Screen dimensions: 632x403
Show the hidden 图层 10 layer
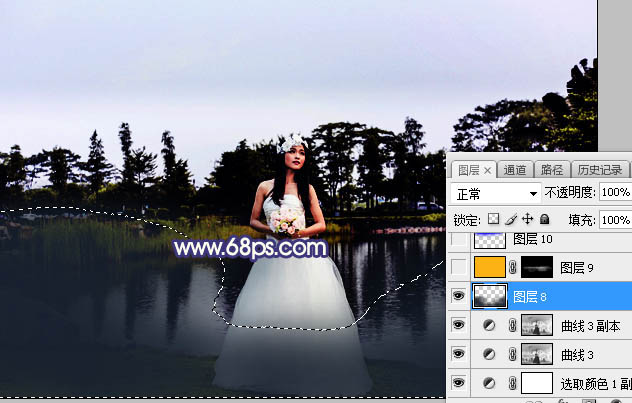pyautogui.click(x=458, y=240)
